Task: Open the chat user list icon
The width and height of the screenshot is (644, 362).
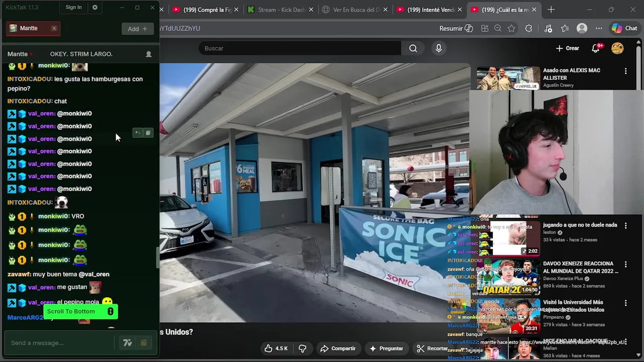Action: point(148,54)
